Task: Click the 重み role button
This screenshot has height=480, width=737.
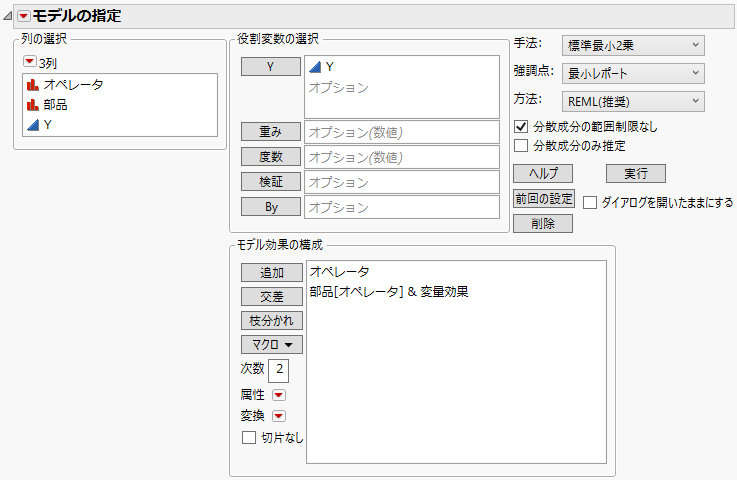Action: click(x=271, y=132)
